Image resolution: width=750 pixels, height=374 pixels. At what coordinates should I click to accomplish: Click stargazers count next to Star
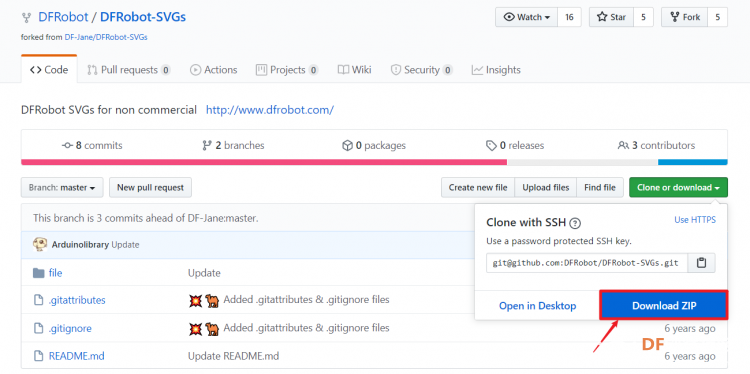[x=644, y=17]
